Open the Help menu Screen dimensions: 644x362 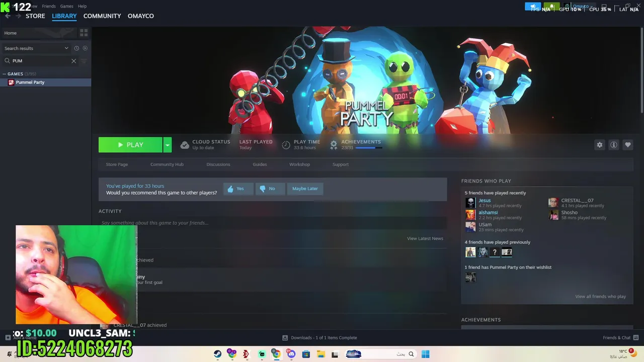[83, 6]
